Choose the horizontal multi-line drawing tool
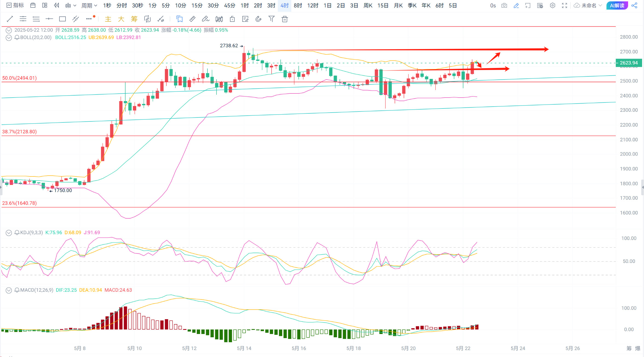 click(36, 19)
